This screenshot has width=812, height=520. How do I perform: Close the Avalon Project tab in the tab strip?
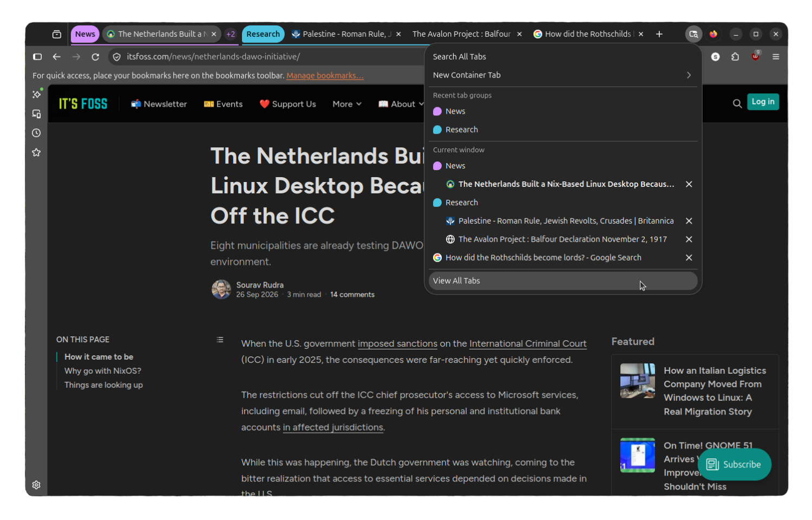tap(519, 34)
